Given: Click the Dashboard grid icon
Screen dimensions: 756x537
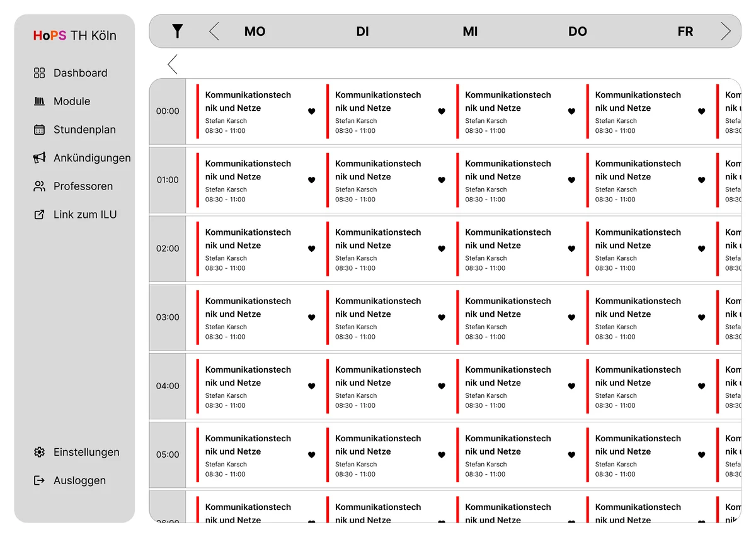Looking at the screenshot, I should pyautogui.click(x=39, y=73).
